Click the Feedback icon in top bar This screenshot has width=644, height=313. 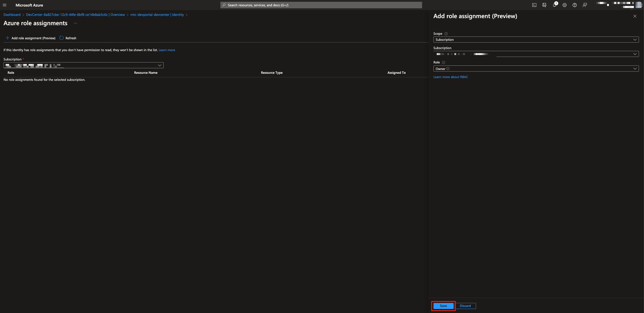584,5
